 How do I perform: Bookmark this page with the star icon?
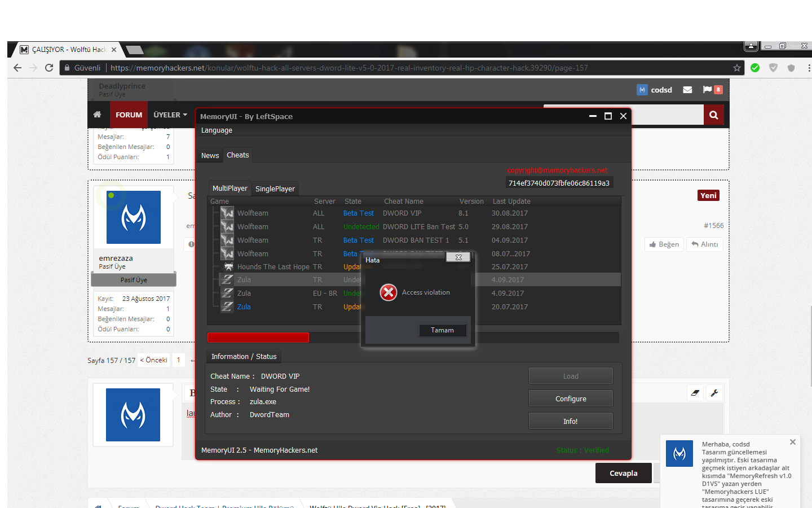737,68
